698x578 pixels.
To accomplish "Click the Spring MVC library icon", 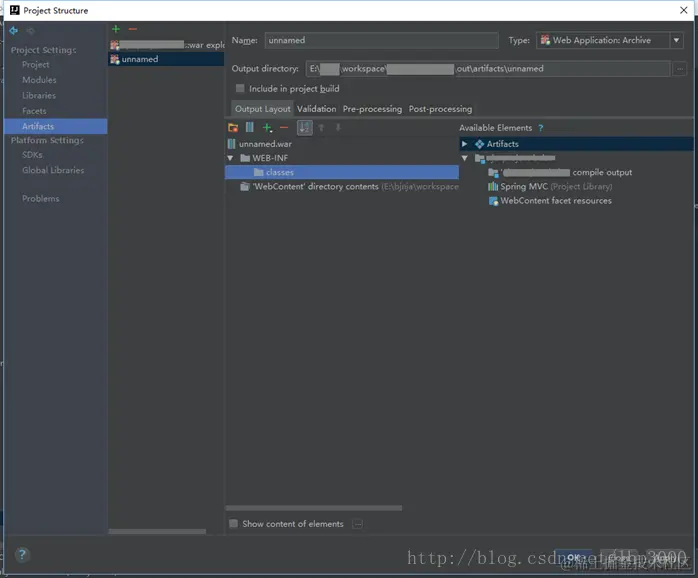I will [x=493, y=187].
